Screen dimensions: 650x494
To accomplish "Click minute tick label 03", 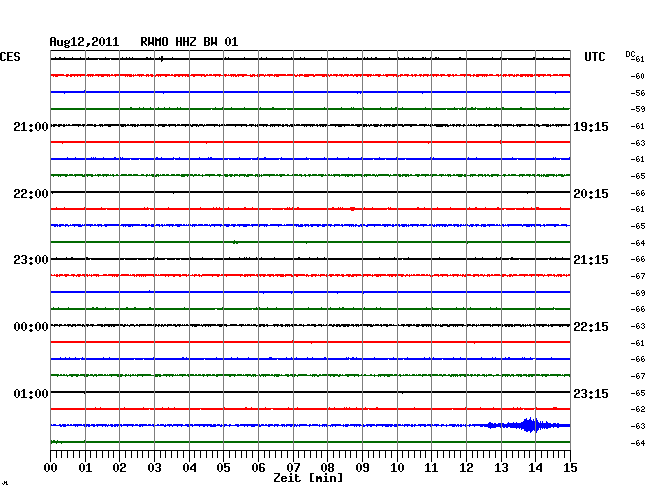I will click(x=154, y=467).
